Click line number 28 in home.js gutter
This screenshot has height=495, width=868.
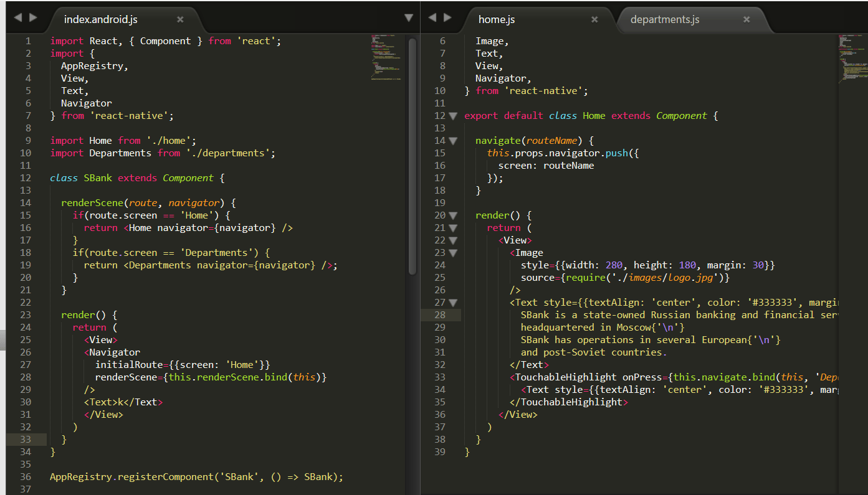440,315
